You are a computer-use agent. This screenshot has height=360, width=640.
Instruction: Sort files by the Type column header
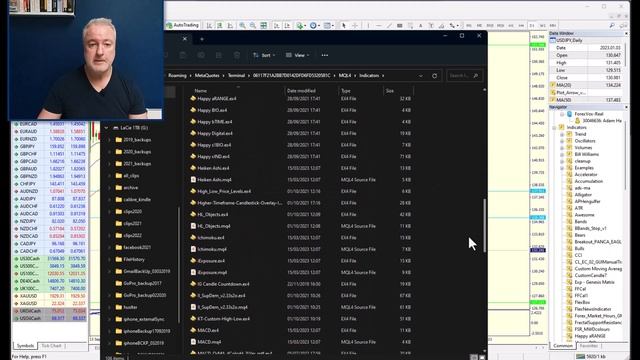click(346, 91)
